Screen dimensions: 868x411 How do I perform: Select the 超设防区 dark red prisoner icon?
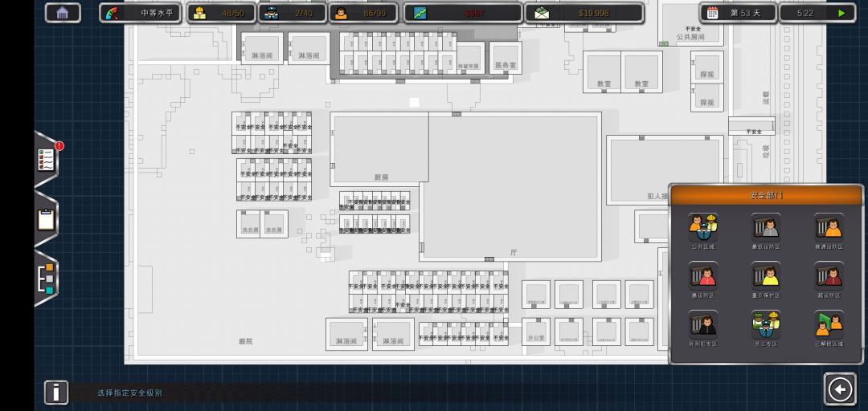tap(829, 275)
